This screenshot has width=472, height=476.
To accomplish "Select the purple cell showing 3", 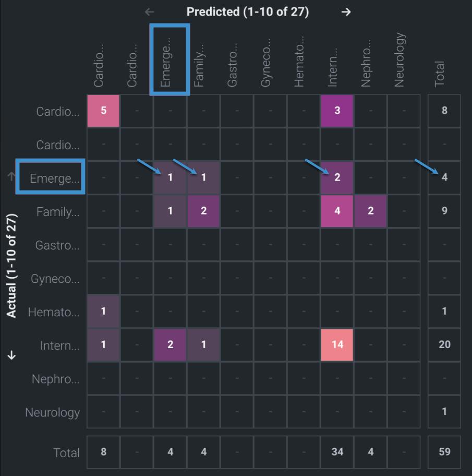I will point(337,111).
